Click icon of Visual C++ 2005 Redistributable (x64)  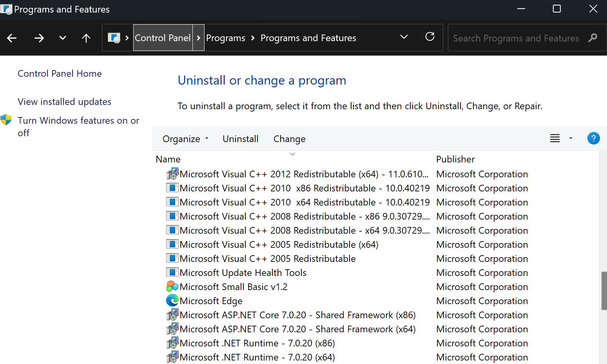point(172,244)
